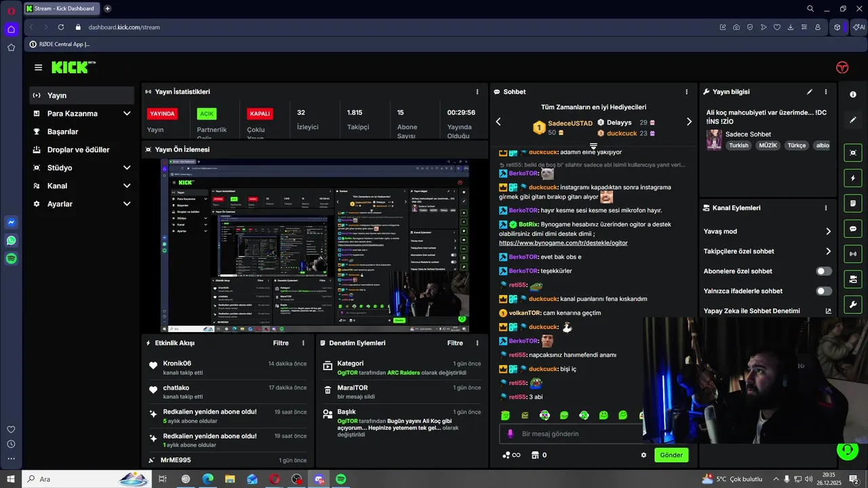The image size is (868, 488).
Task: Click the Turkish tag chip
Action: 738,145
